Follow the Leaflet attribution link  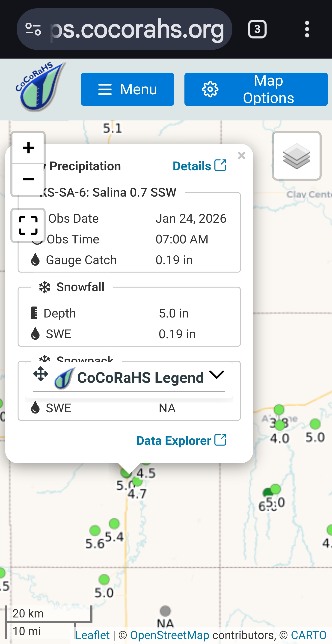click(92, 635)
